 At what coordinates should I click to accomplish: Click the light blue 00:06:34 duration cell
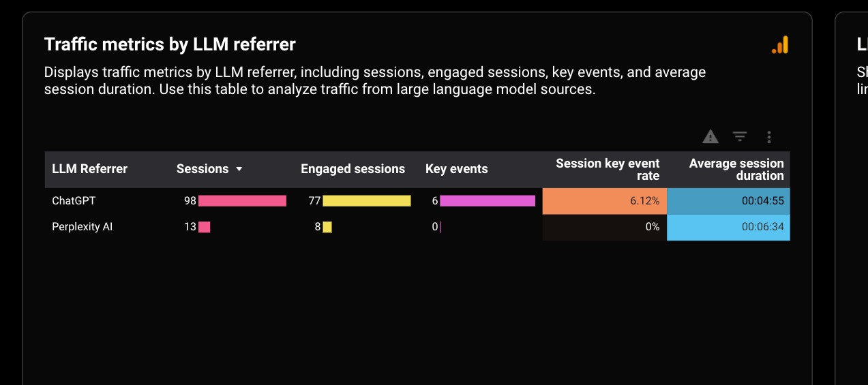[x=728, y=227]
